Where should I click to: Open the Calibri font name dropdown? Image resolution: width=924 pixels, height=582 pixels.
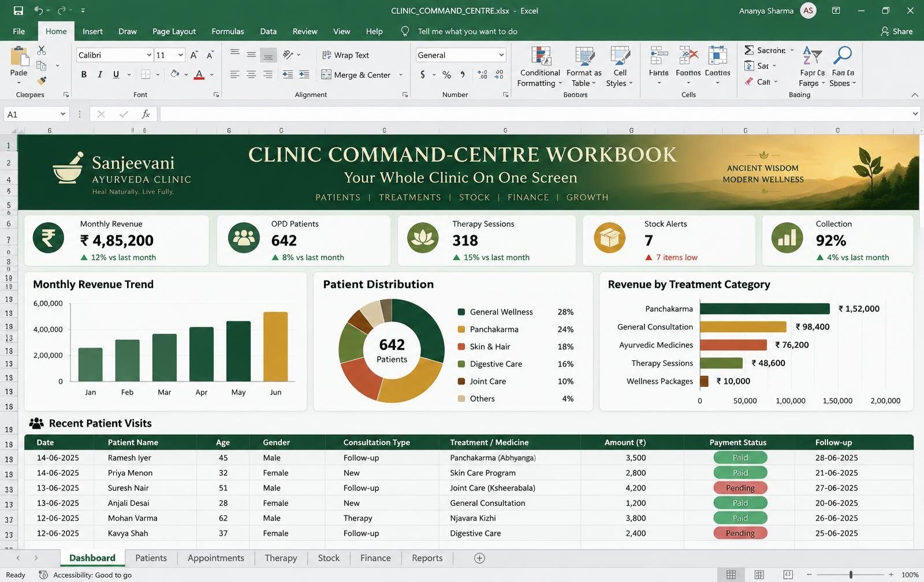(x=149, y=55)
